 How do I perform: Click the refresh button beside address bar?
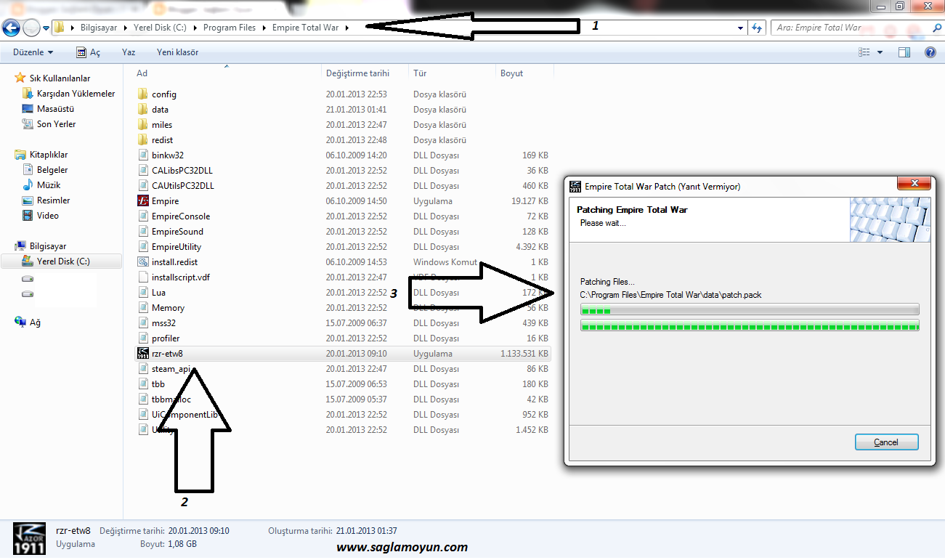coord(757,28)
